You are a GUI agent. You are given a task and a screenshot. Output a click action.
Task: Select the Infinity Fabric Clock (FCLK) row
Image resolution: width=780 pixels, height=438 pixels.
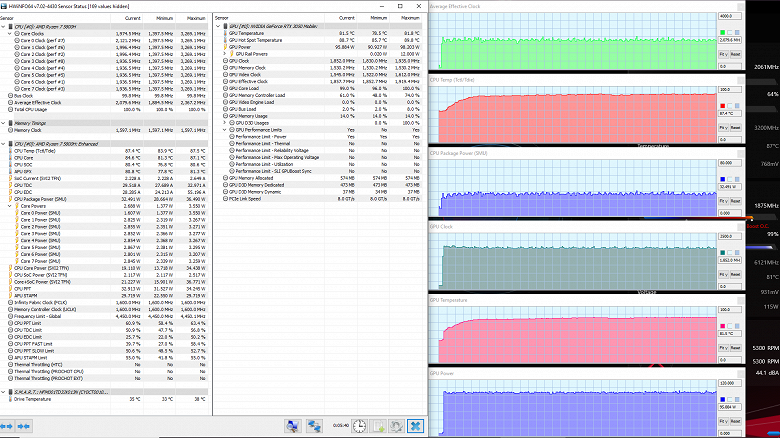(103, 303)
